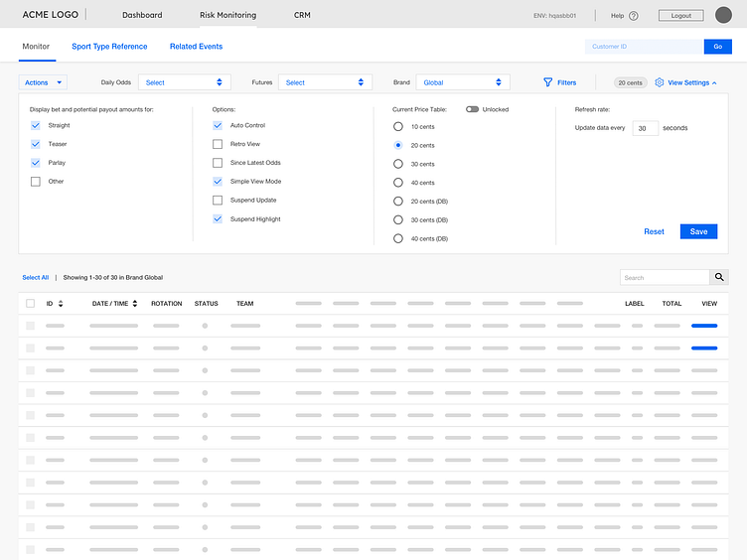The width and height of the screenshot is (747, 560).
Task: Check the Retro View checkbox
Action: pos(218,144)
